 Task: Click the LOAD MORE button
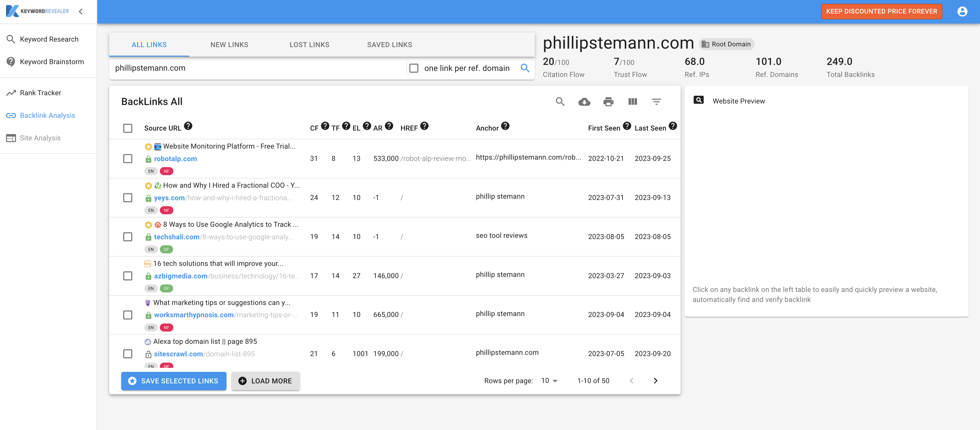pyautogui.click(x=265, y=381)
